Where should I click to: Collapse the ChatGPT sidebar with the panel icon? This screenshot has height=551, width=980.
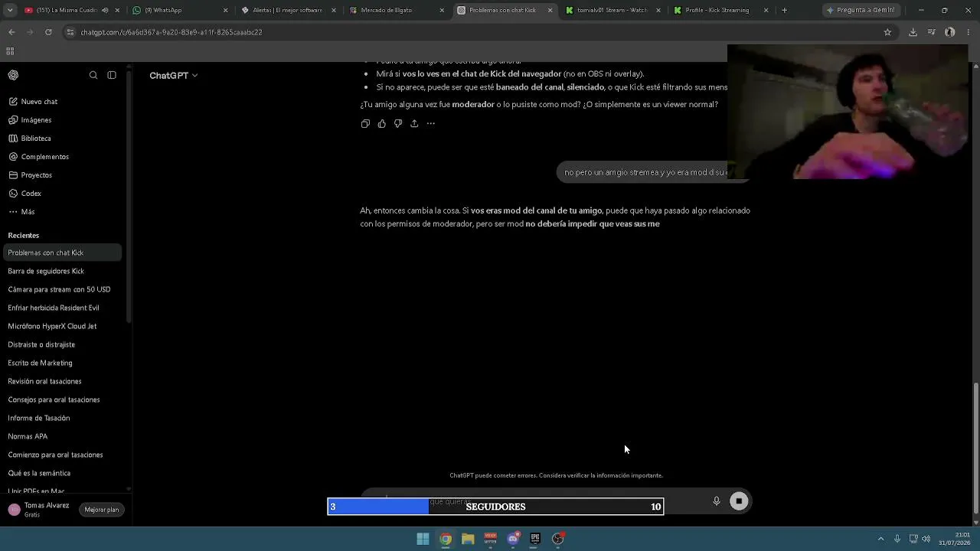coord(112,75)
